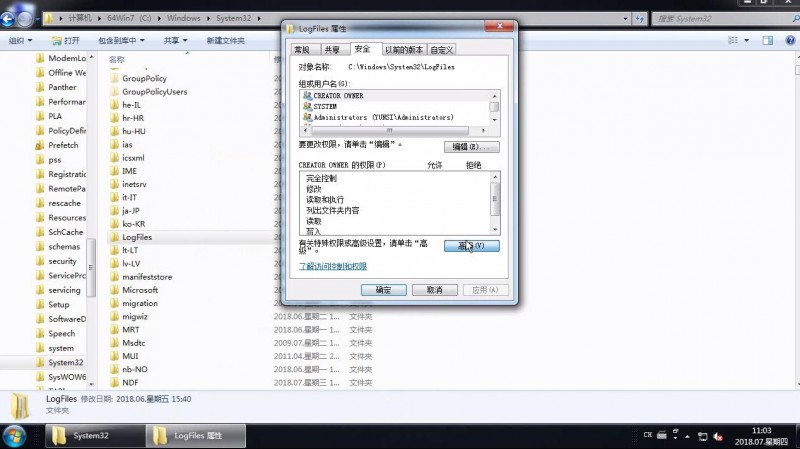This screenshot has width=800, height=449.
Task: Click the address bar refresh icon
Action: (640, 19)
